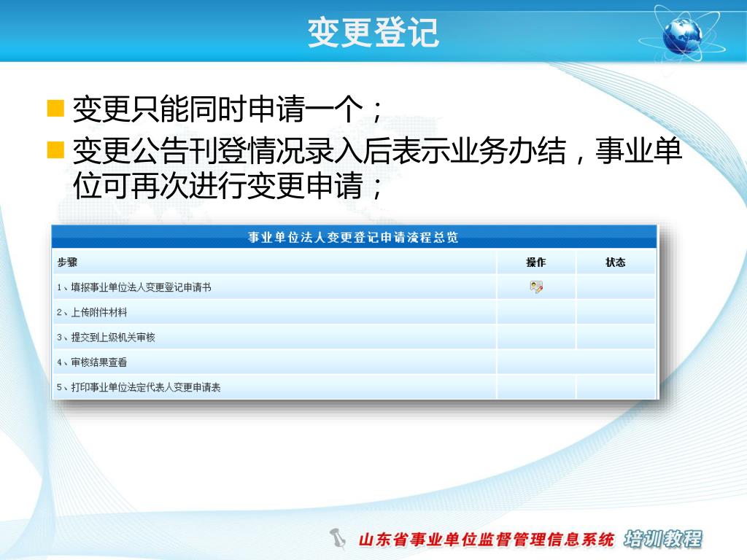Click the slide title 变更登记

pos(373,32)
